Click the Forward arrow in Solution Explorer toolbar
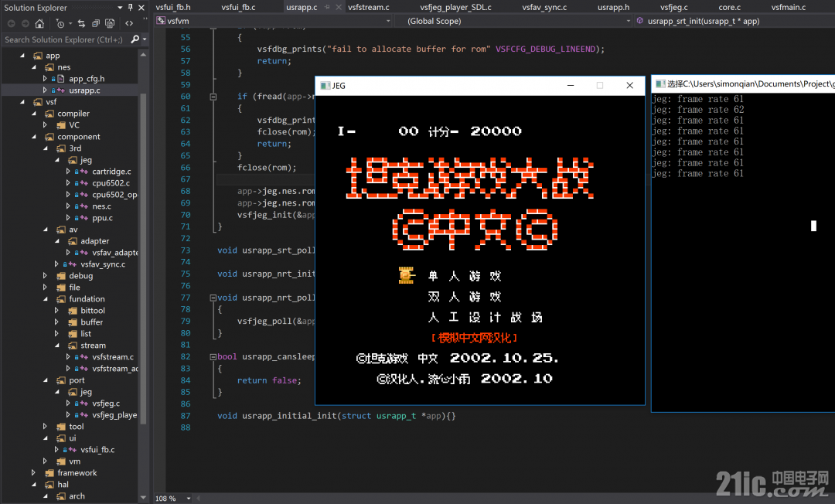The width and height of the screenshot is (835, 504). (25, 23)
